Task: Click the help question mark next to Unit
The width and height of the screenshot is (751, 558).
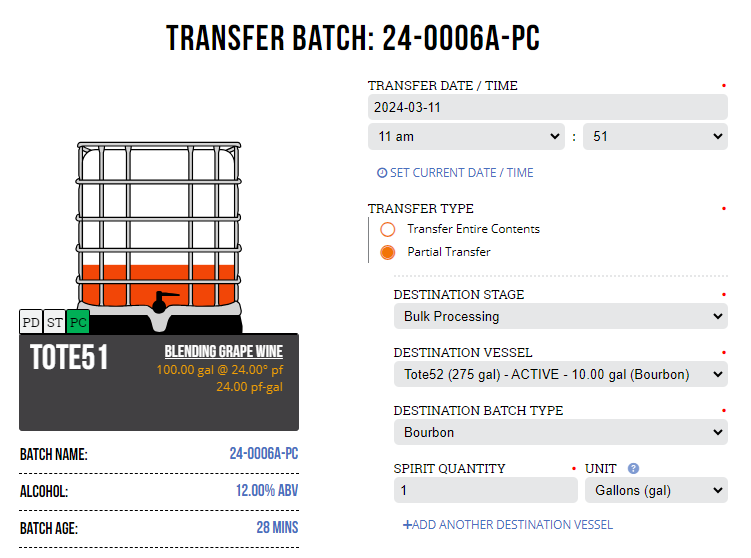Action: [633, 468]
